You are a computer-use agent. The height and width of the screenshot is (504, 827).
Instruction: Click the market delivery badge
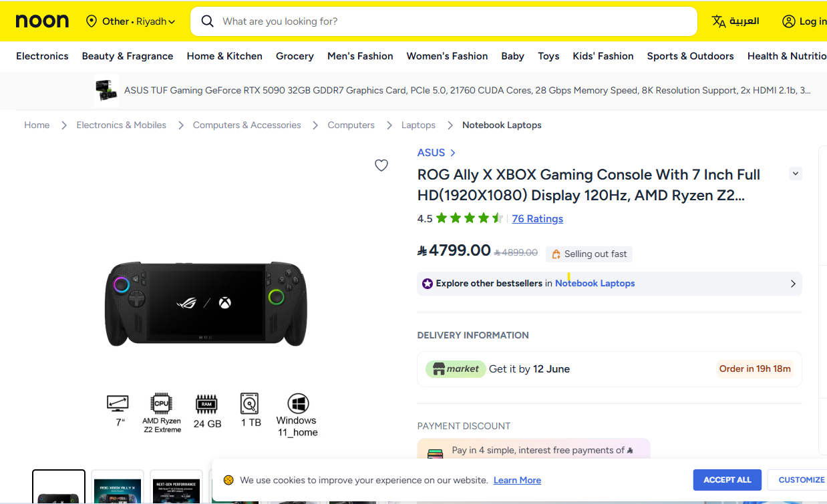[x=456, y=368]
